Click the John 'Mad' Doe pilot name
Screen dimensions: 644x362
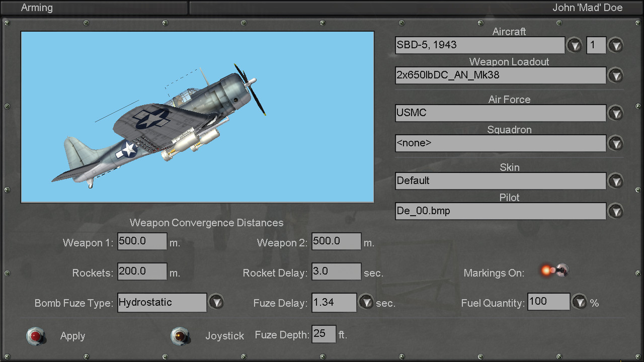587,8
